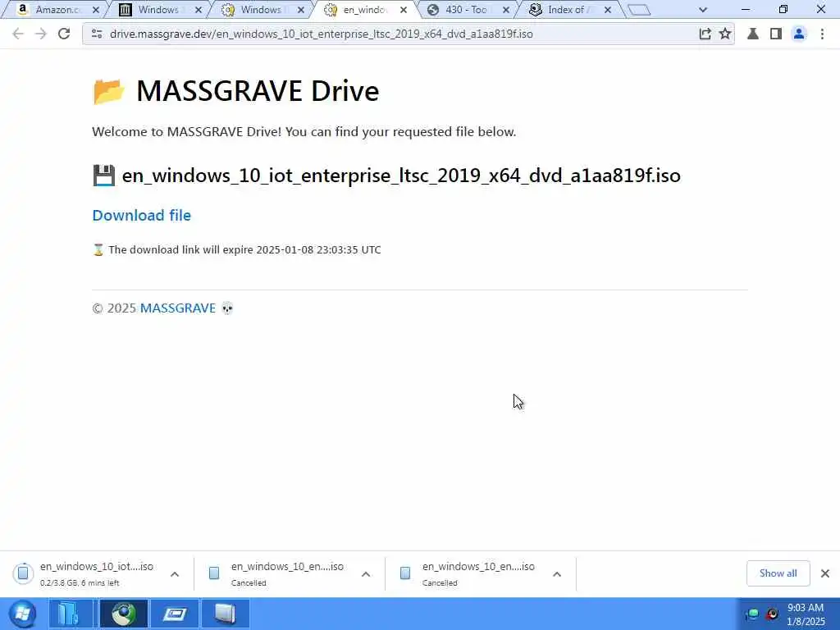Close the downloads shelf

tap(825, 573)
